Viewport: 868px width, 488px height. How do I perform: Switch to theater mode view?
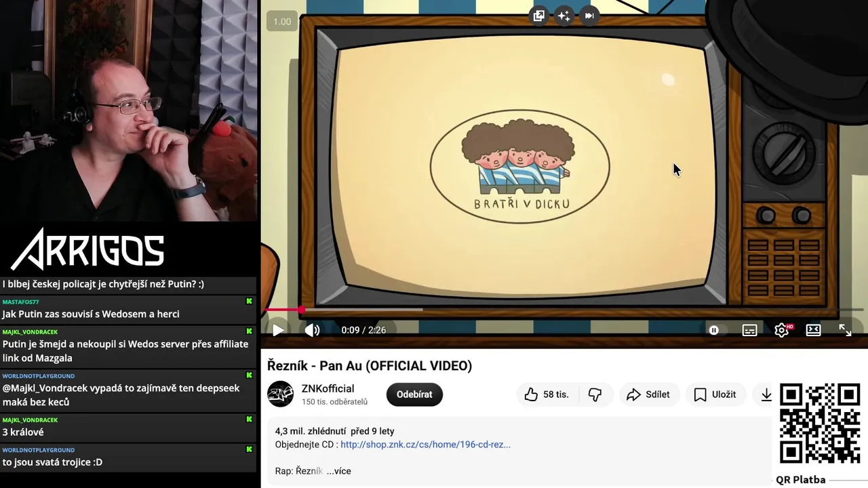coord(813,330)
